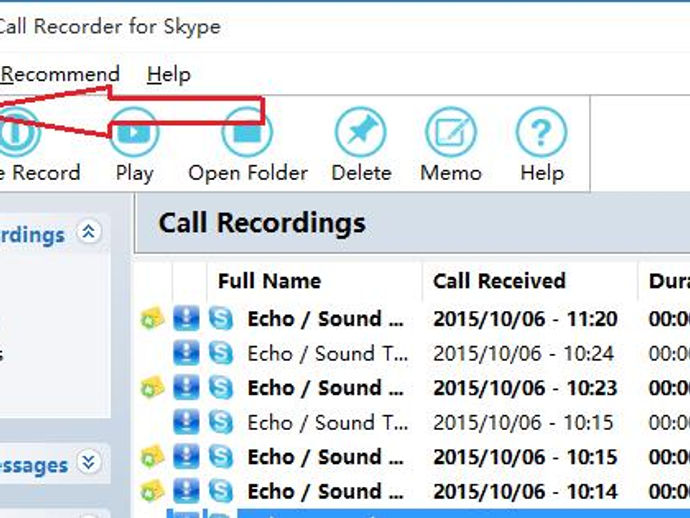Viewport: 690px width, 518px height.
Task: Click the Play toolbar icon
Action: pyautogui.click(x=134, y=132)
